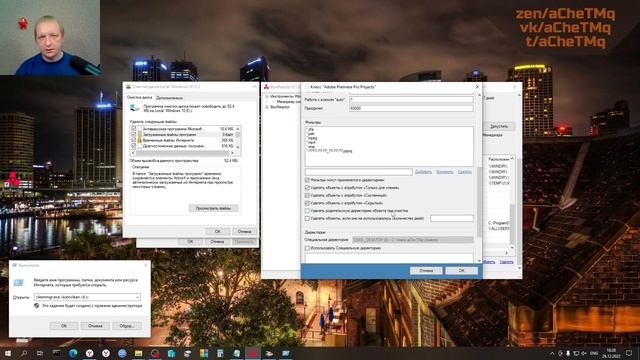Click the Run dialog computer icon

click(19, 282)
